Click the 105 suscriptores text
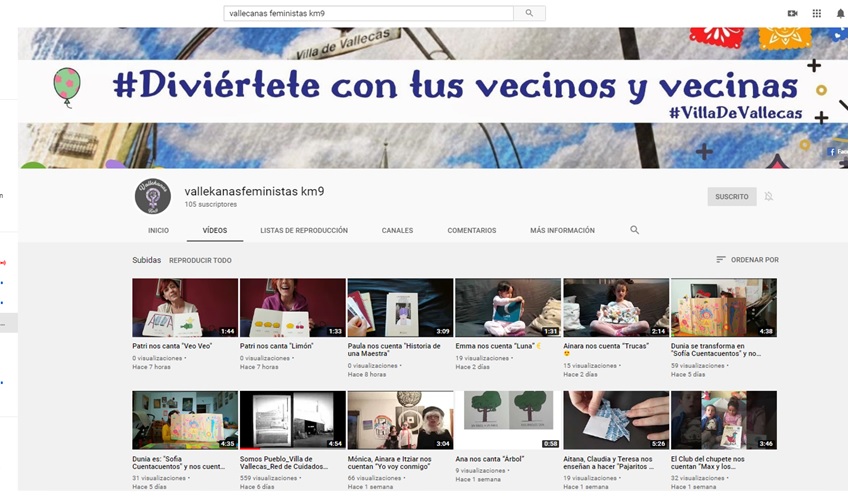Image resolution: width=861 pixels, height=500 pixels. point(211,204)
